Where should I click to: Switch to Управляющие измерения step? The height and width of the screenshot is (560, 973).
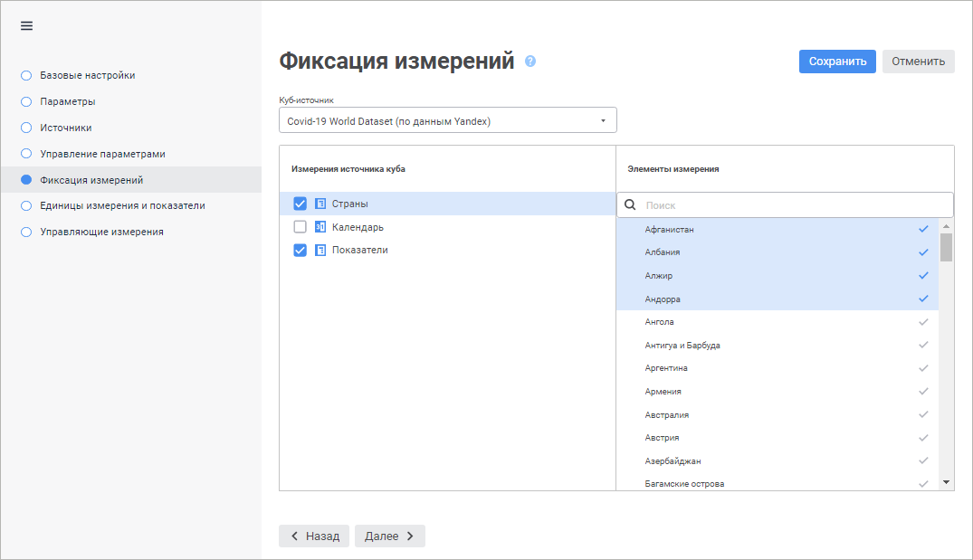101,232
